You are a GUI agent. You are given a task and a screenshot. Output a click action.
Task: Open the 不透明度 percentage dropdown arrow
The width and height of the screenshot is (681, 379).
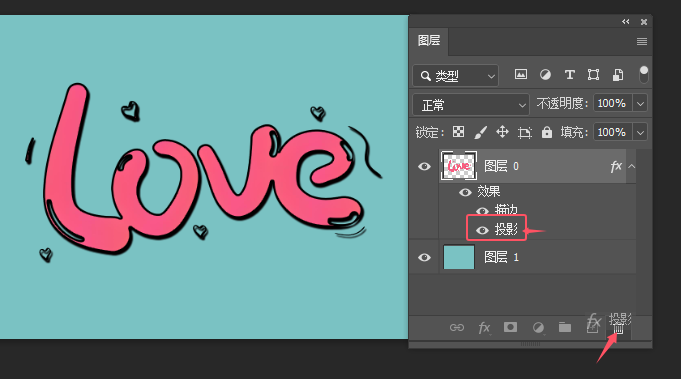(x=640, y=104)
